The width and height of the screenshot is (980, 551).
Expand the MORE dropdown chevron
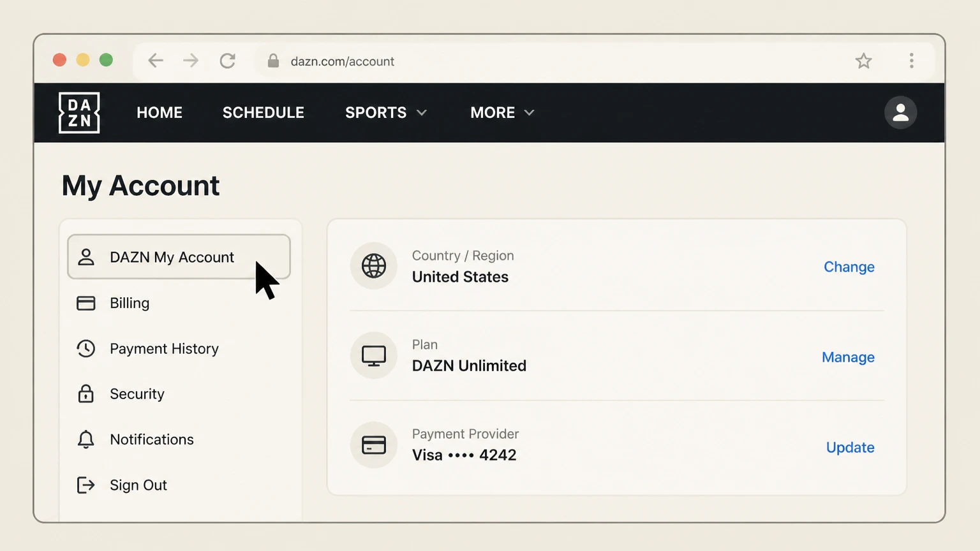click(529, 113)
